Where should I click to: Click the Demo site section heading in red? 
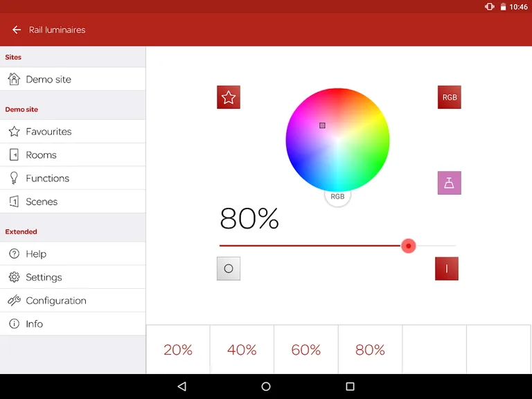pyautogui.click(x=21, y=109)
